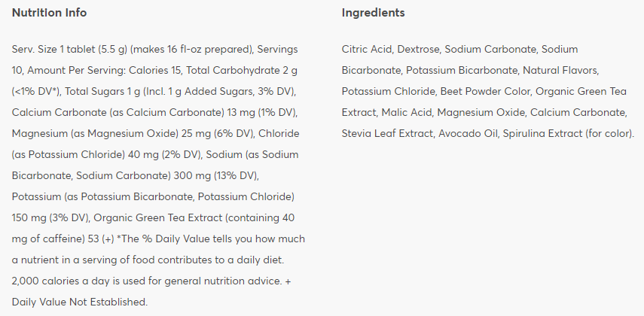Screen dimensions: 644x316
Task: Click the Nutrition Info heading
Action: (49, 13)
